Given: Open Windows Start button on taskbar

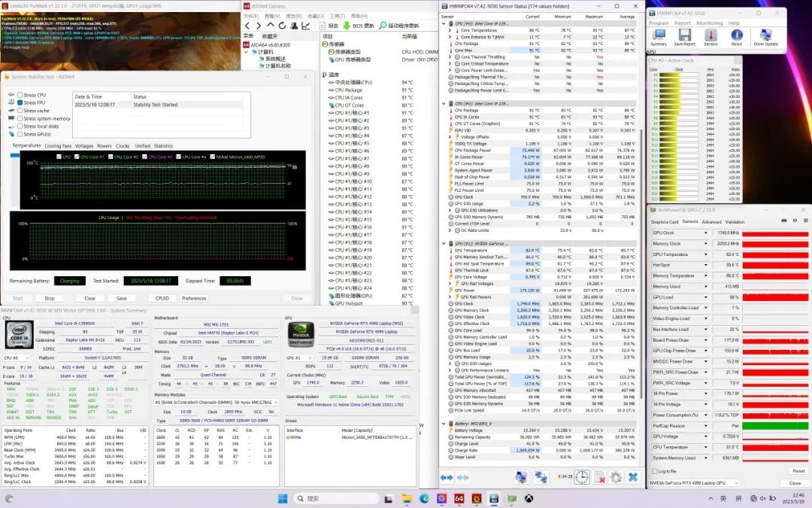Looking at the screenshot, I should pos(283,499).
